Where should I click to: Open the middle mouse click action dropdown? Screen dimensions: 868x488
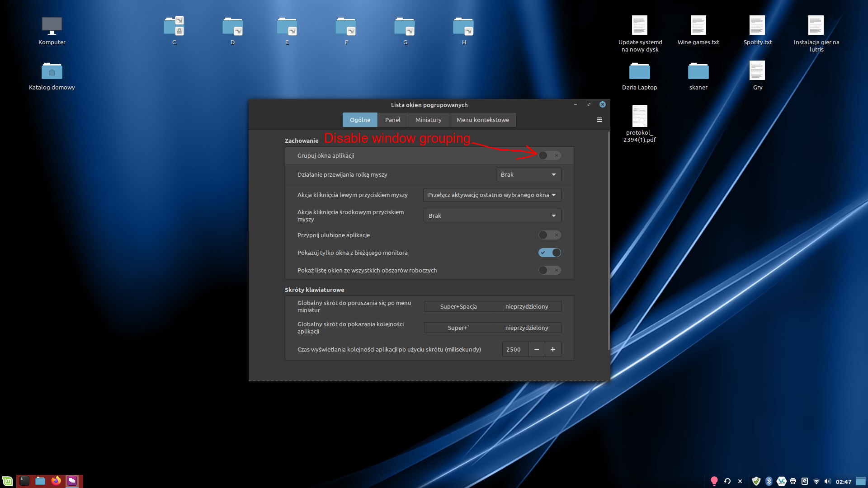point(492,216)
